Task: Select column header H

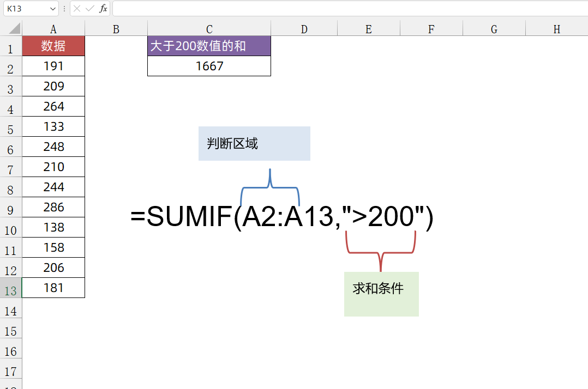Action: pos(556,28)
